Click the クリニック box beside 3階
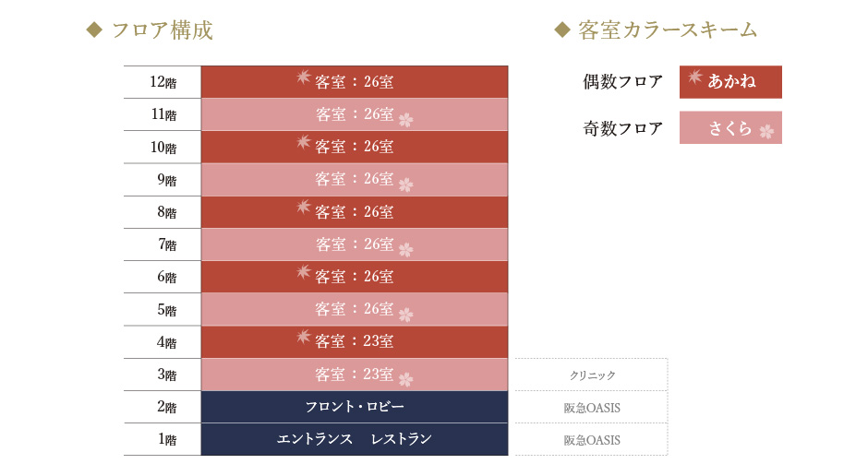Image resolution: width=868 pixels, height=476 pixels. [591, 375]
